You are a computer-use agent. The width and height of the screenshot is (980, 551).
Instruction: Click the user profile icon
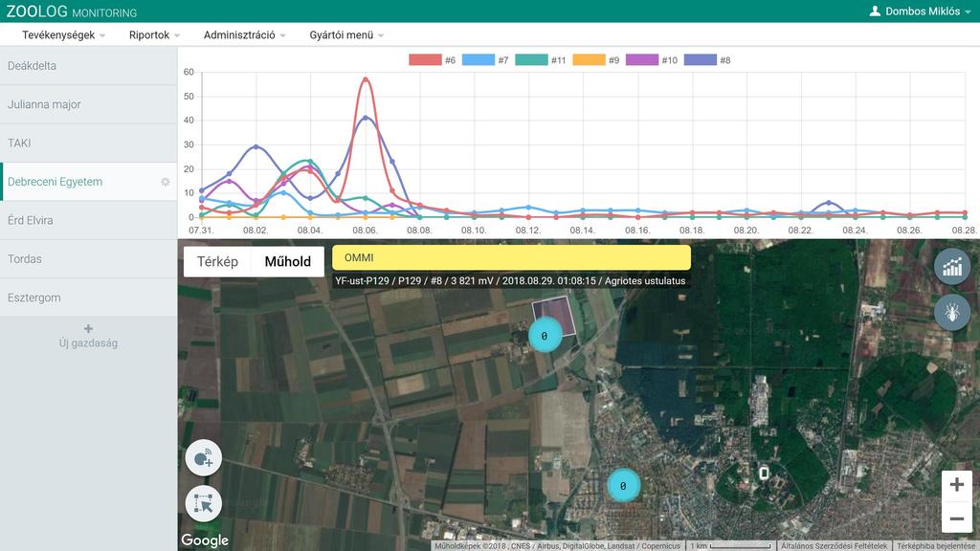click(x=875, y=11)
